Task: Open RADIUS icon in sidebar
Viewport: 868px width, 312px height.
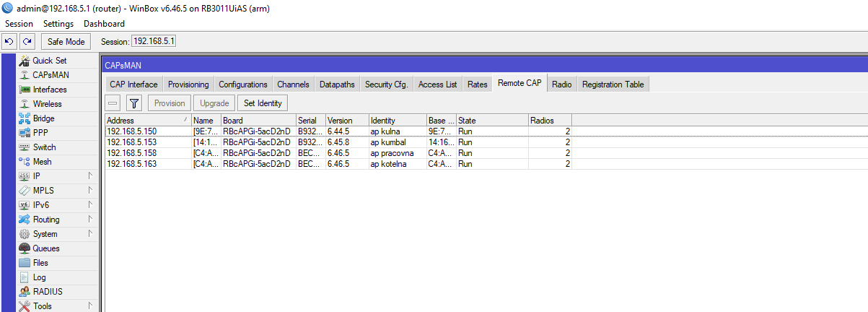Action: pyautogui.click(x=24, y=292)
